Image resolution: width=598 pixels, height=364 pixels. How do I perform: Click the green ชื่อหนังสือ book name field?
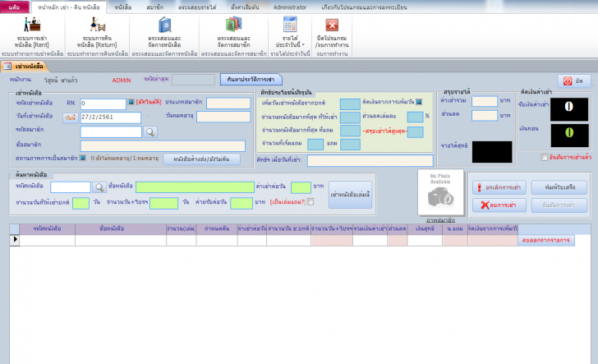coord(195,187)
